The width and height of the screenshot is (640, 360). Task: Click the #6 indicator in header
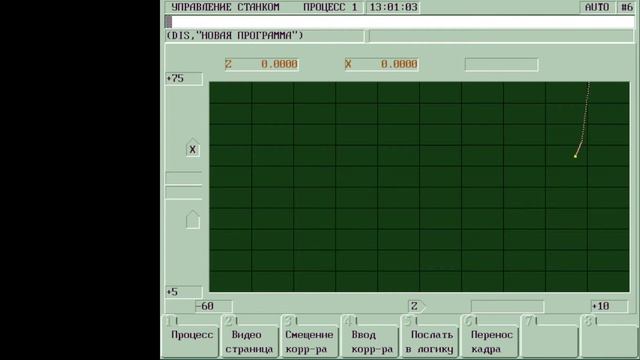(x=627, y=7)
